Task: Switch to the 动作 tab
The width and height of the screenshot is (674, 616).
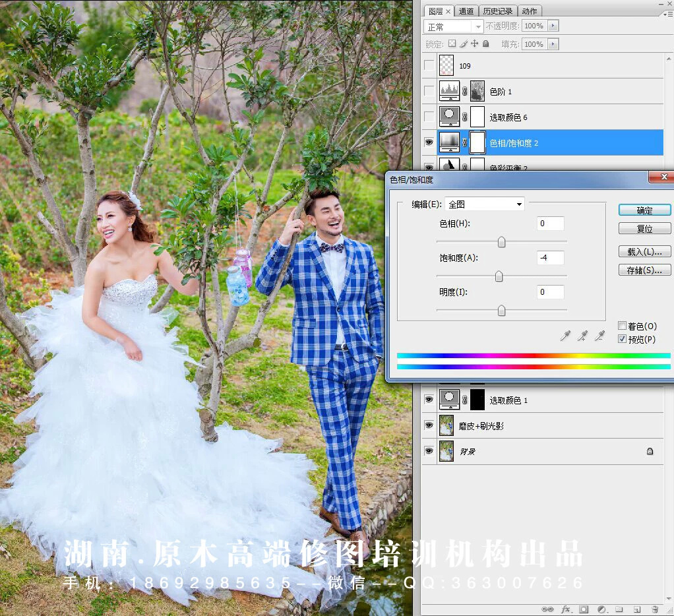Action: pos(529,11)
